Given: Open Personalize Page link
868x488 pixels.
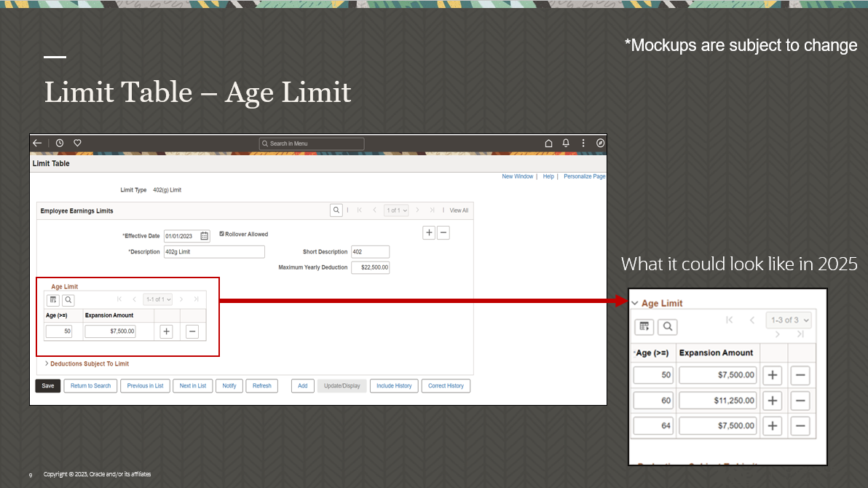Looking at the screenshot, I should click(584, 176).
